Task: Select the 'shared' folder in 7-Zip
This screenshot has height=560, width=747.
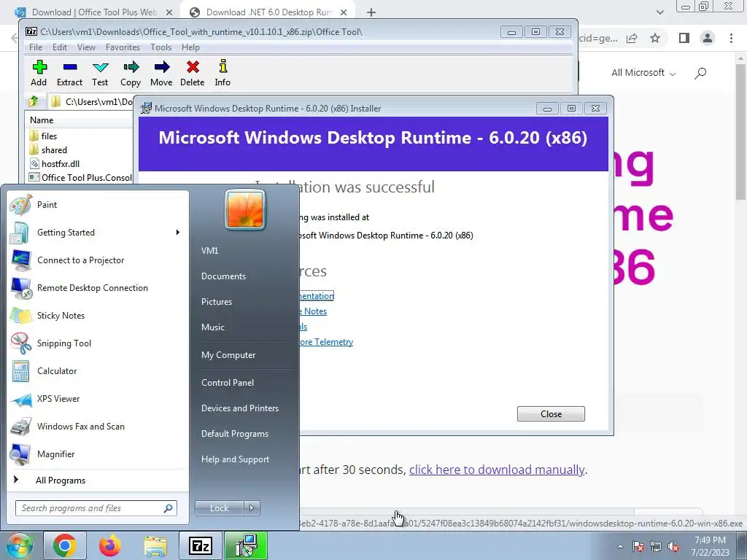Action: (54, 150)
